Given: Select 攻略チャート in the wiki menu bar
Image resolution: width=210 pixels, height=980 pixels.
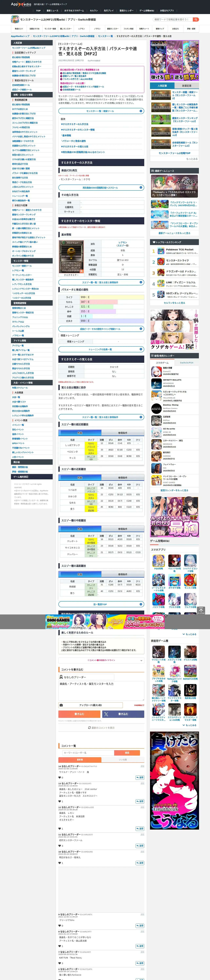Looking at the screenshot, I should point(144,29).
